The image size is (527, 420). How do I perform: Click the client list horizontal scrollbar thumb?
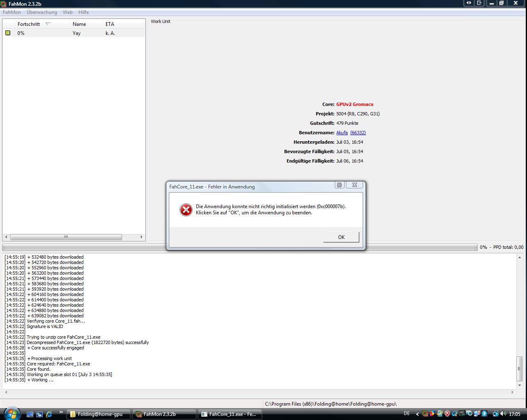(66, 237)
